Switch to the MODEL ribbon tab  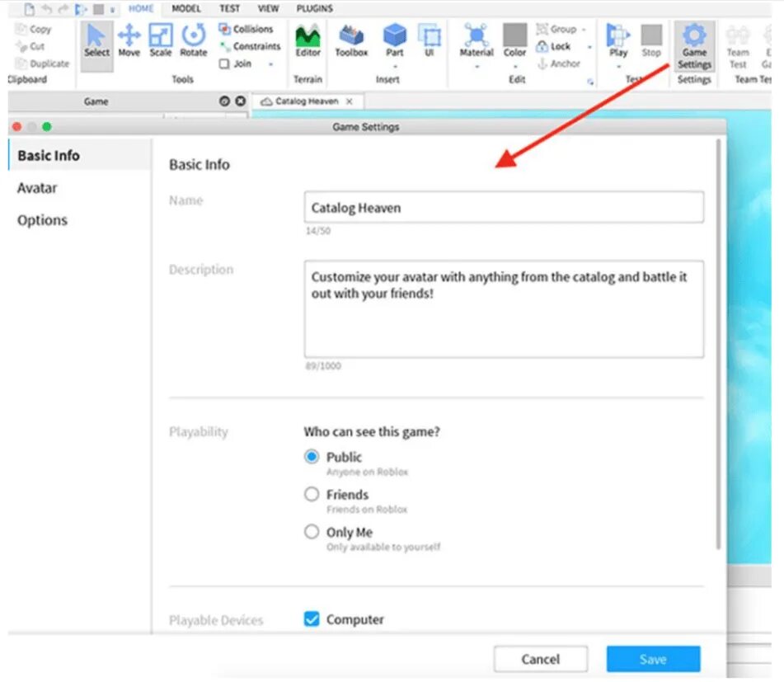point(186,8)
